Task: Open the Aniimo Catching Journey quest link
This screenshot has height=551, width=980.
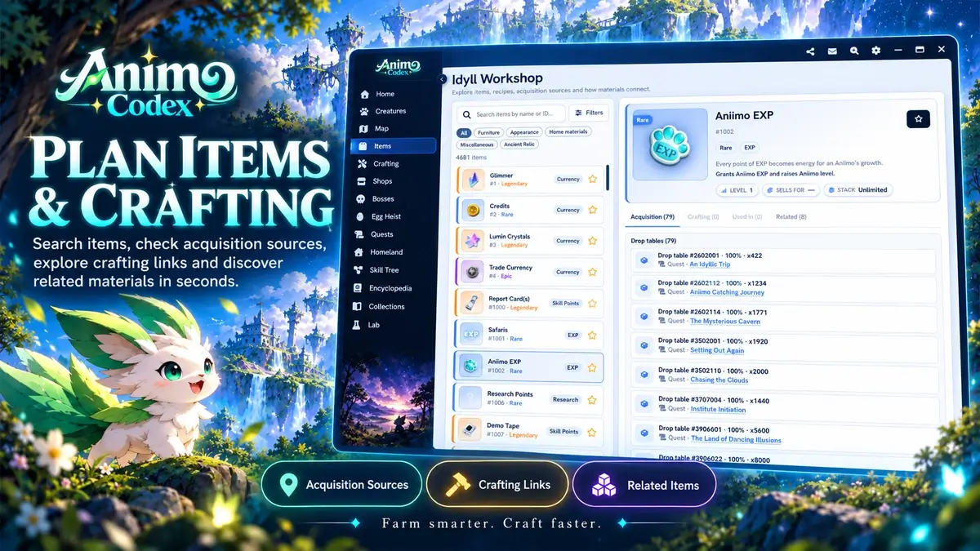Action: 727,292
